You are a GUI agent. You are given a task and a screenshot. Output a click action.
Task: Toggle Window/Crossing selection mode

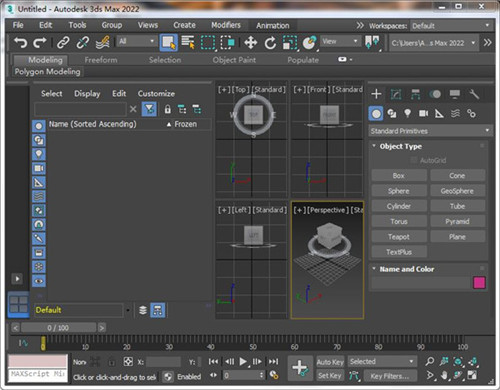(x=227, y=43)
